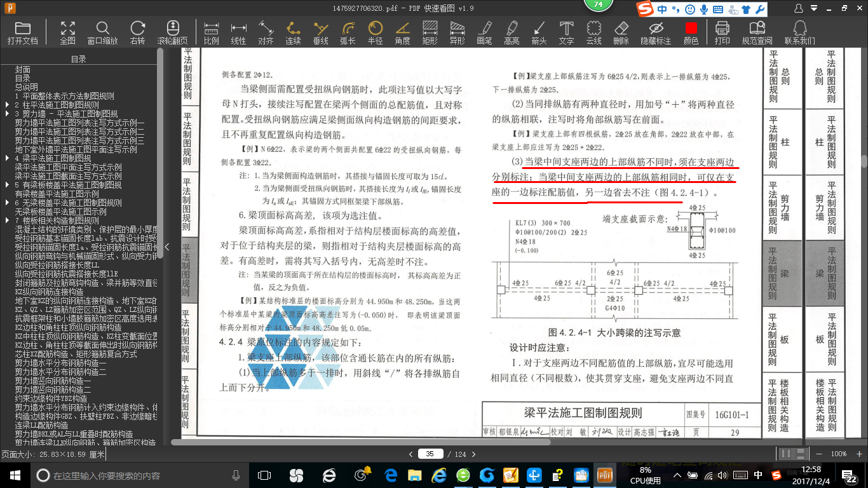The height and width of the screenshot is (488, 868).
Task: Select the 云线 cloud line tool
Action: [x=593, y=32]
